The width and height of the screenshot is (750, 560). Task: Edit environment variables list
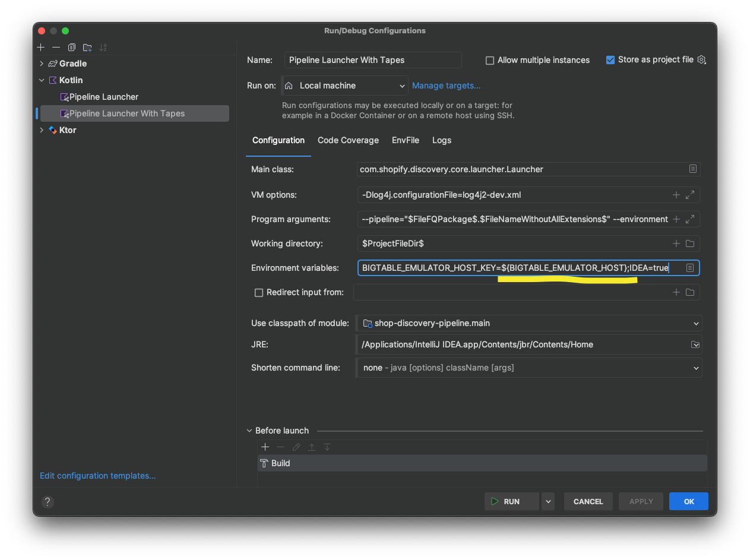[690, 268]
